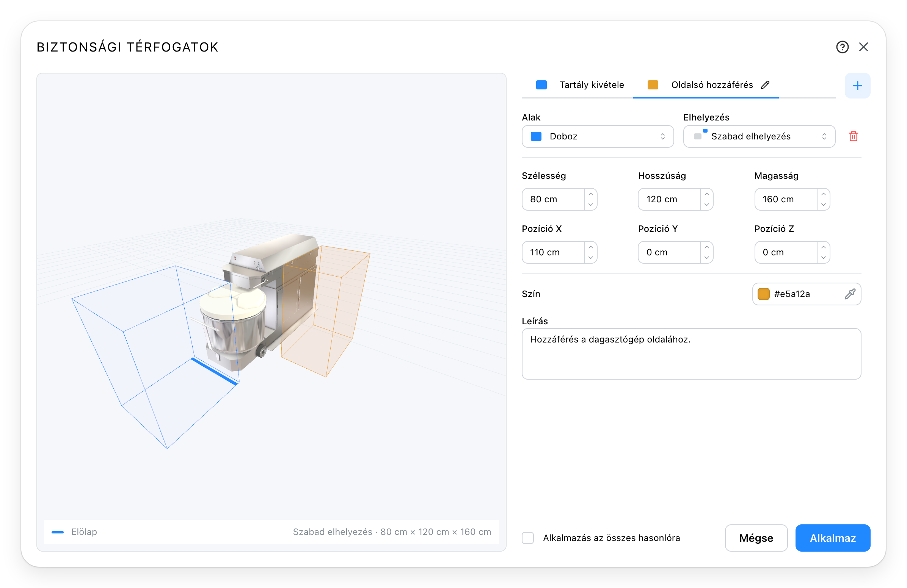Click the Előlap legend label
This screenshot has width=907, height=588.
(84, 532)
